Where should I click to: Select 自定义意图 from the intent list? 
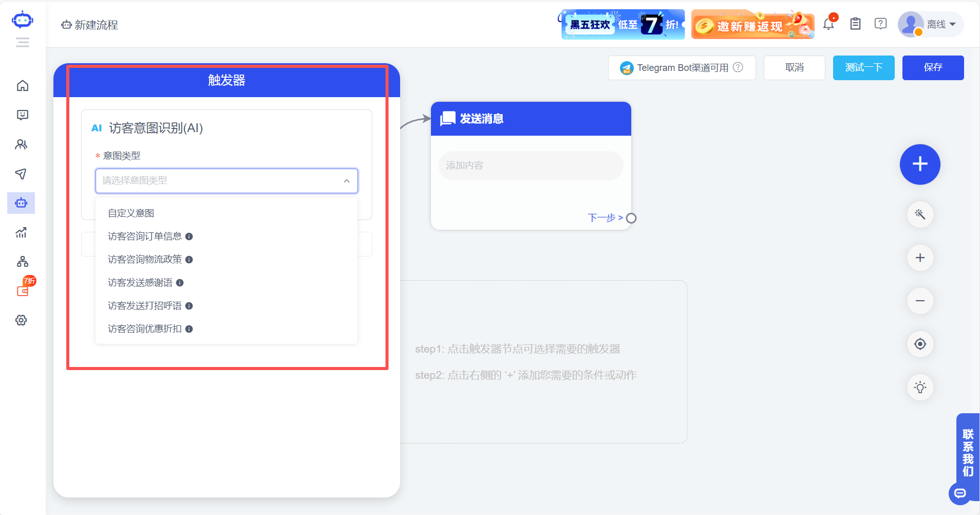(131, 212)
